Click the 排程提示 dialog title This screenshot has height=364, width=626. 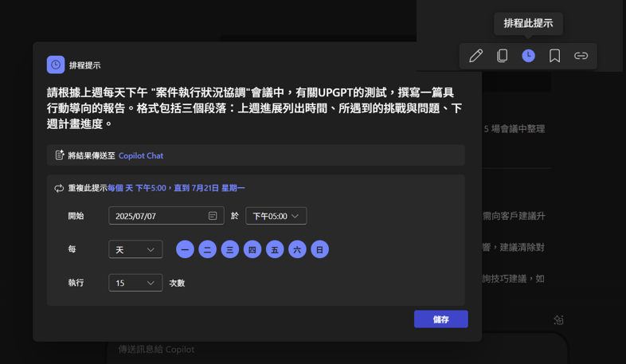point(84,65)
